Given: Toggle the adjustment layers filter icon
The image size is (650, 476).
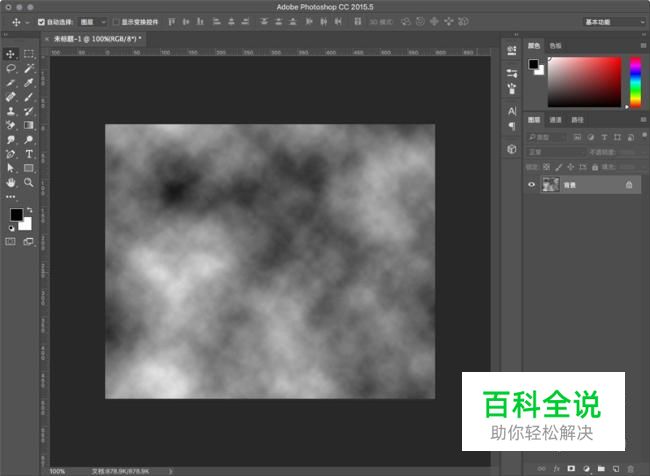Looking at the screenshot, I should click(590, 137).
